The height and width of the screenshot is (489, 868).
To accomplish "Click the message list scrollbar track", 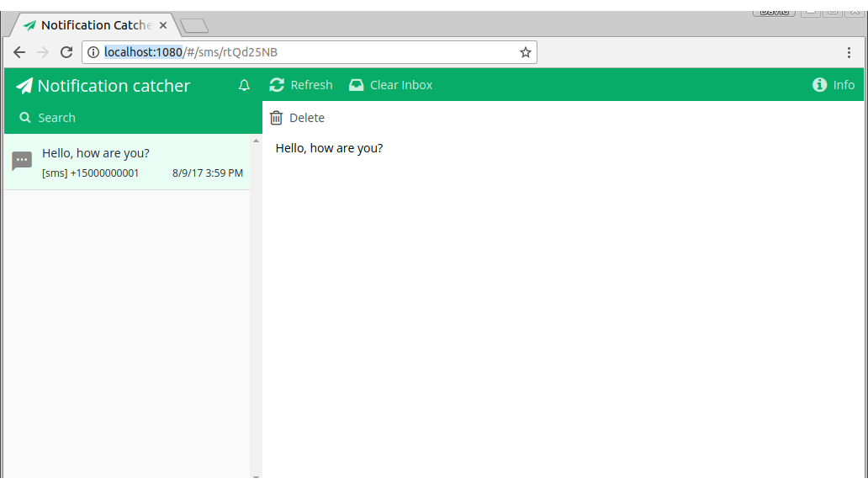I will tap(256, 332).
